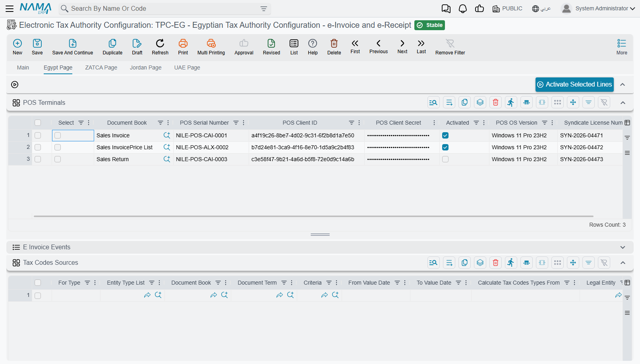The width and height of the screenshot is (640, 364).
Task: Switch to the Main tab
Action: tap(23, 67)
